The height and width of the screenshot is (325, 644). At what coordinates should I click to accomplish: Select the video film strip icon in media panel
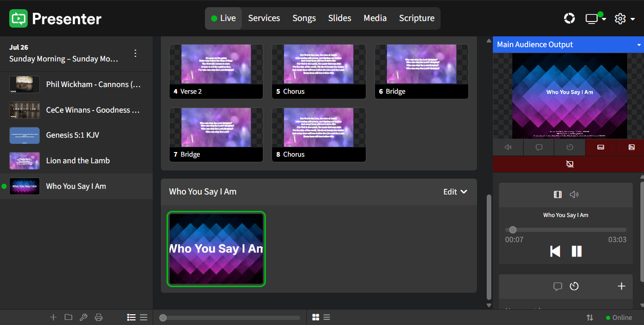pyautogui.click(x=558, y=194)
